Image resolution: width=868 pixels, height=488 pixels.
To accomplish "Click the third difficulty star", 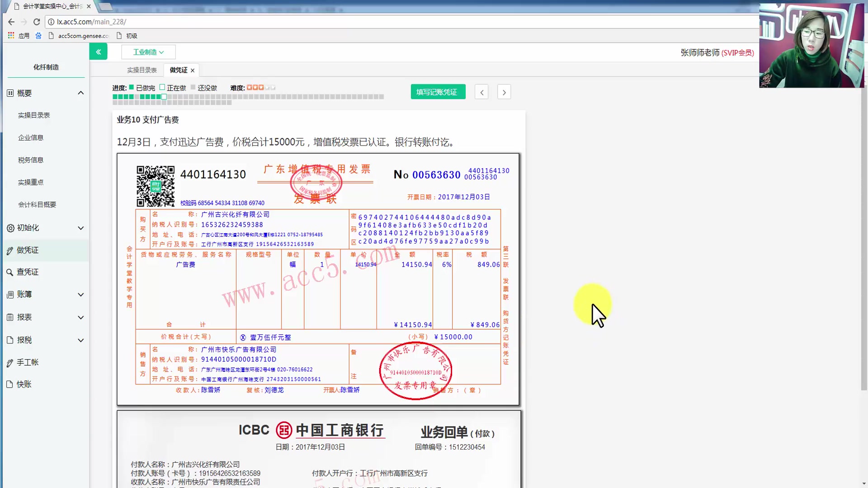I will click(261, 87).
